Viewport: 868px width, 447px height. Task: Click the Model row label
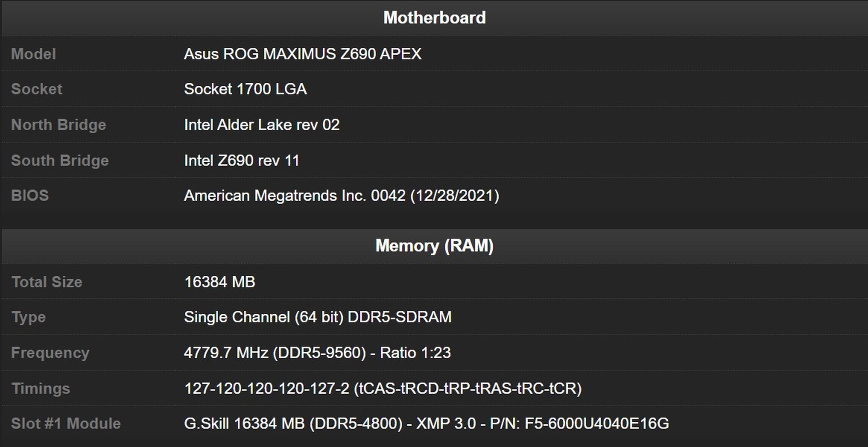[x=33, y=54]
